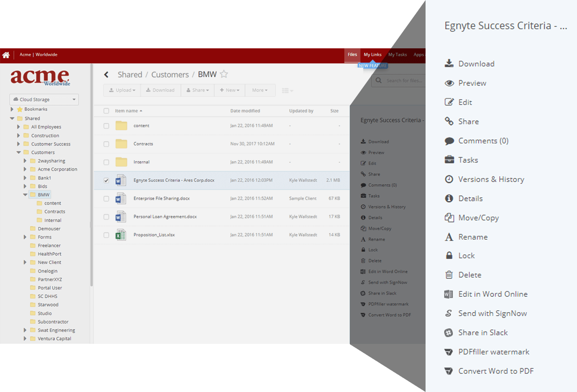
Task: Expand the Bookmarks tree node
Action: 12,109
